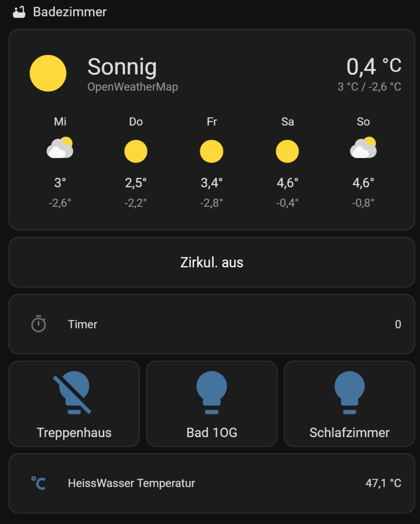Click Saturday's sunny forecast icon
This screenshot has width=420, height=524.
[287, 151]
